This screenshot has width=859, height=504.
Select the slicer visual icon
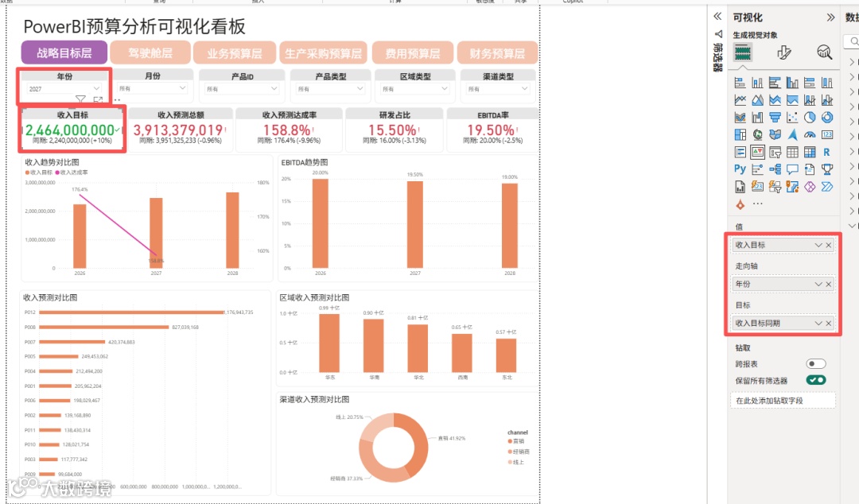[x=775, y=152]
